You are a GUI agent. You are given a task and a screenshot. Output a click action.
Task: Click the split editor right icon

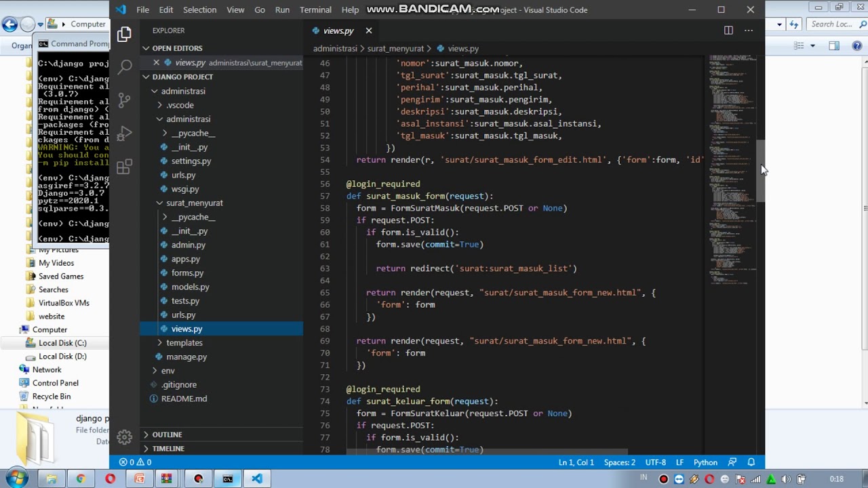point(728,30)
